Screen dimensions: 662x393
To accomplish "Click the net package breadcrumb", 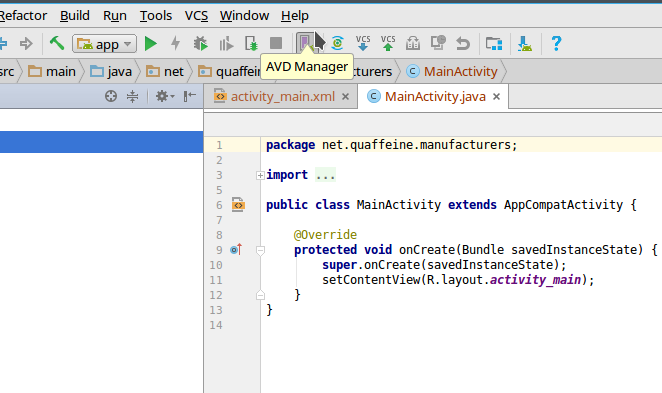I will (x=165, y=71).
